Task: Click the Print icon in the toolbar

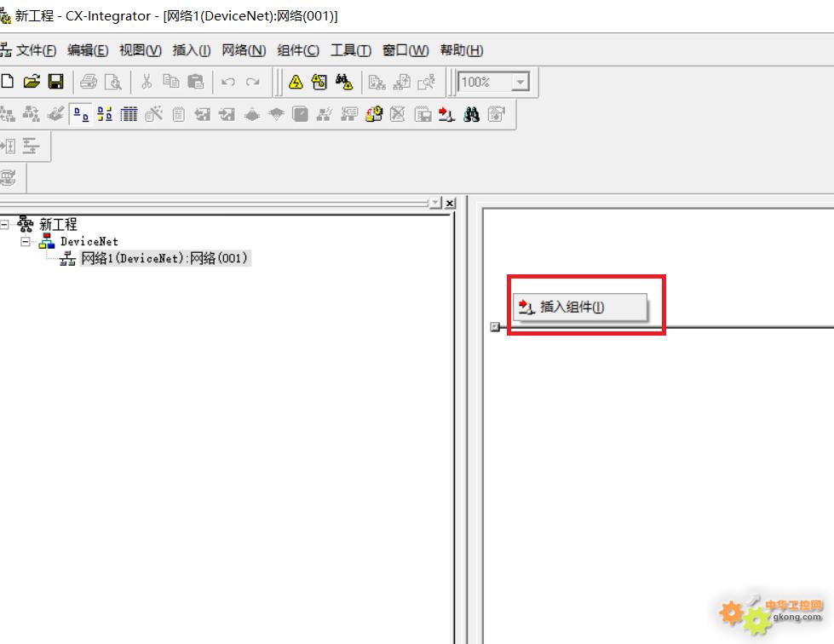Action: (x=89, y=82)
